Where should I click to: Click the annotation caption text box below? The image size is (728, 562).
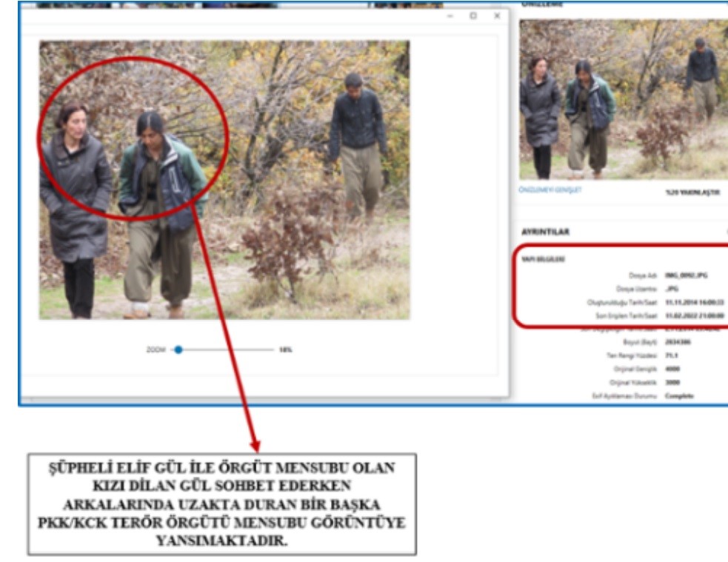click(222, 504)
